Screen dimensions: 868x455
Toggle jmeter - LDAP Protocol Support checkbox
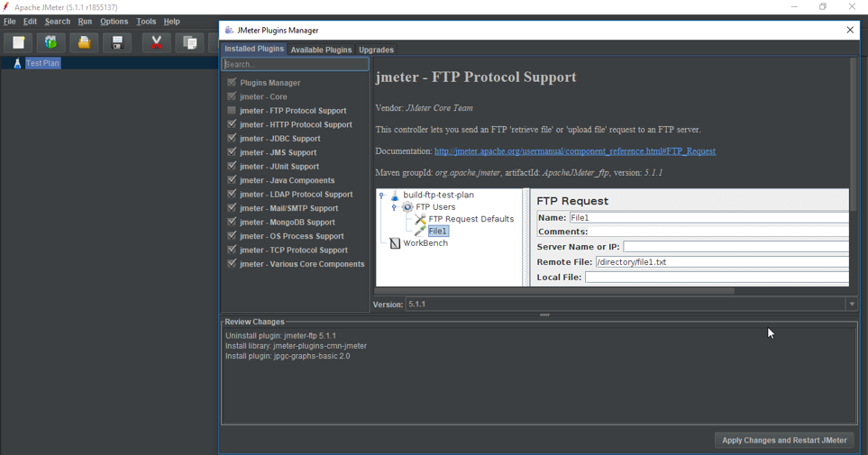point(232,194)
